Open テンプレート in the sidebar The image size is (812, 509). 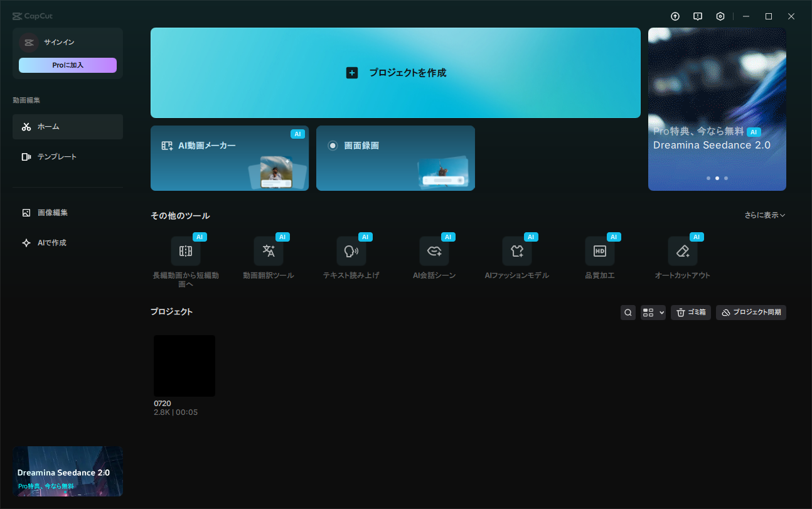68,157
